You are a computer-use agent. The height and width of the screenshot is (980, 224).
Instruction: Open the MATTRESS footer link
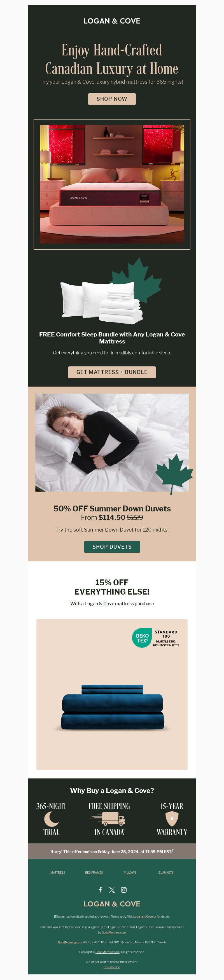click(x=58, y=872)
